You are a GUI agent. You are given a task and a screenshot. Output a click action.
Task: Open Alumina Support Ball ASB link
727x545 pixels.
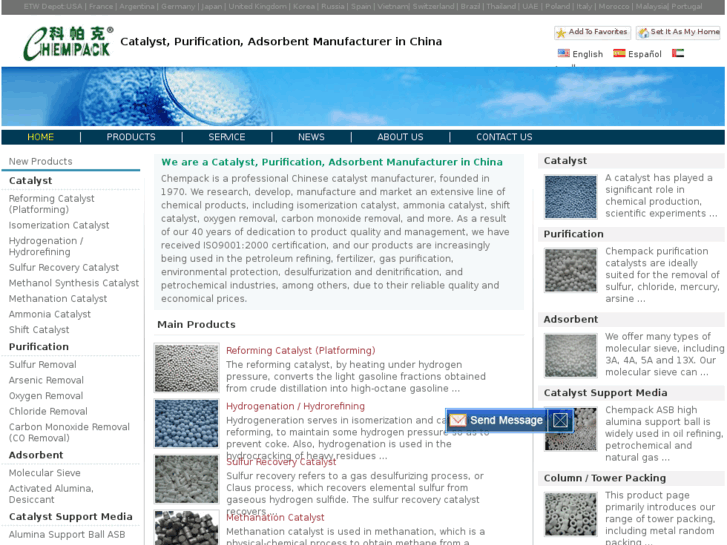pyautogui.click(x=67, y=534)
